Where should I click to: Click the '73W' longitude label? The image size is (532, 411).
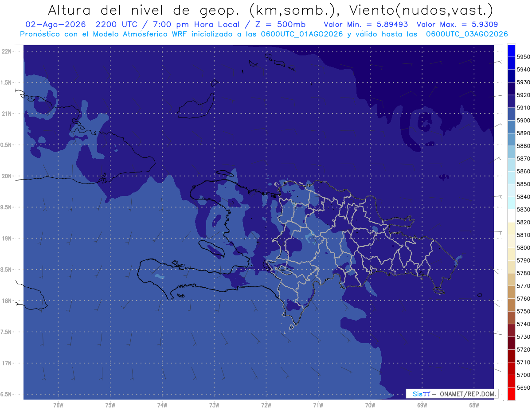214,405
